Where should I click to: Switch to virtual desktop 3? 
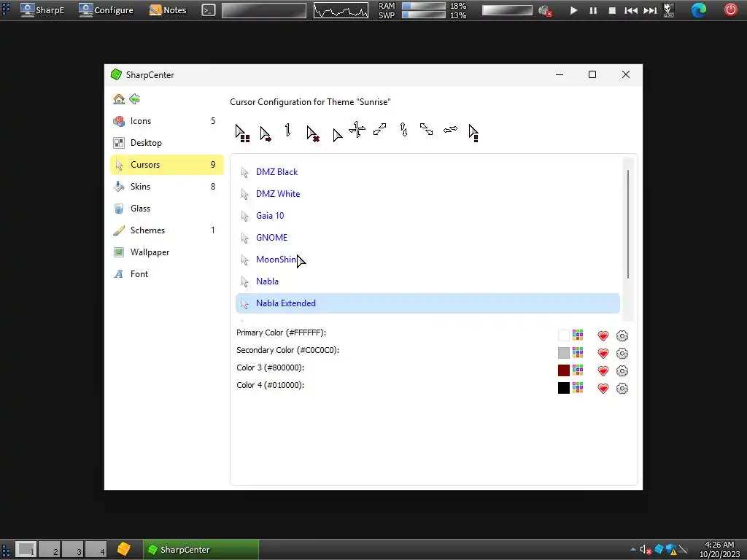(73, 550)
